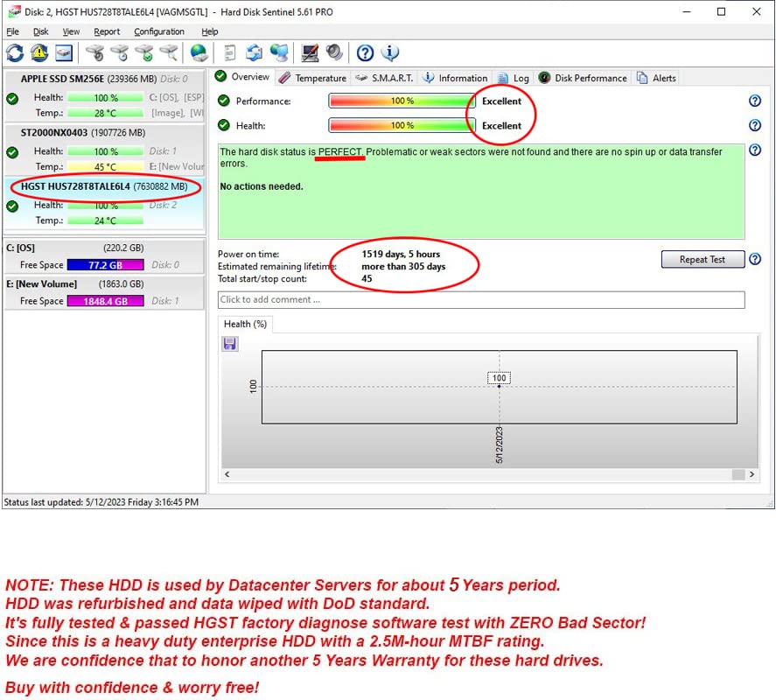This screenshot has width=776, height=700.
Task: Click the refresh icon with yellow warning triangle
Action: (39, 52)
